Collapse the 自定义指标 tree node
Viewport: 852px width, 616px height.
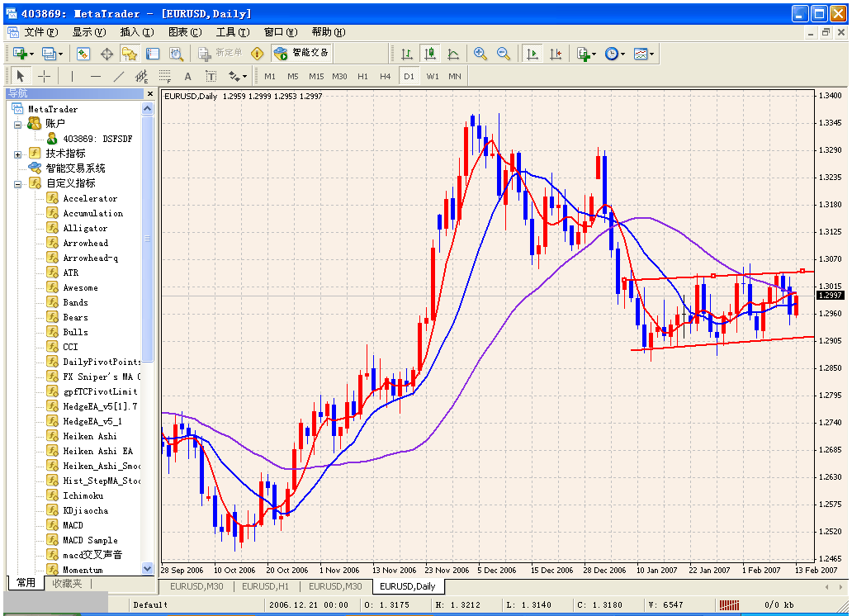[18, 183]
